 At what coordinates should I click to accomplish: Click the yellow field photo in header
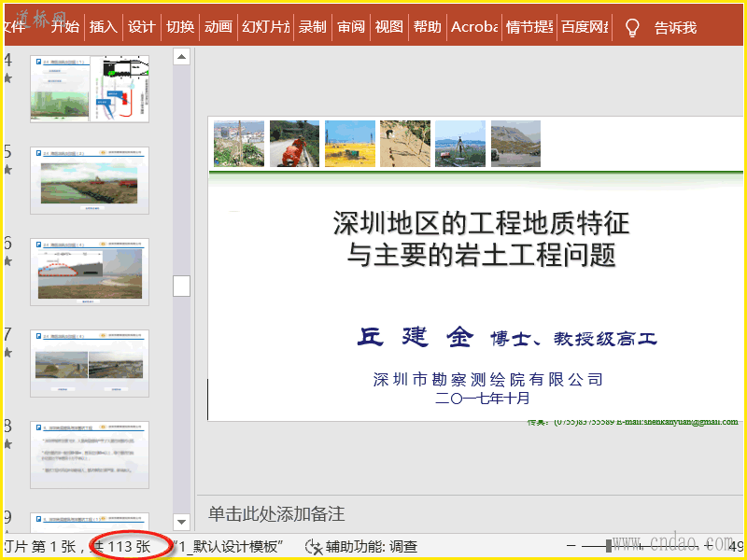click(349, 144)
